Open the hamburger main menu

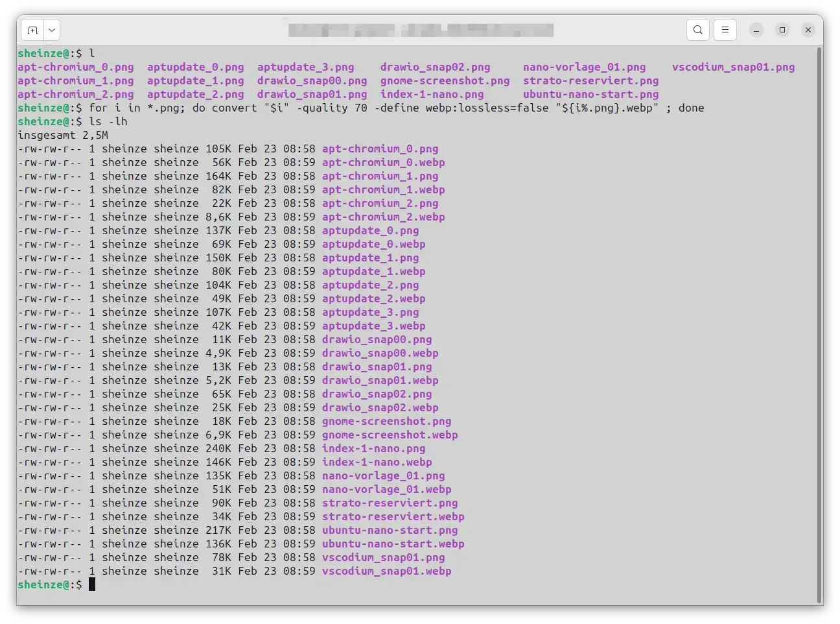click(725, 30)
